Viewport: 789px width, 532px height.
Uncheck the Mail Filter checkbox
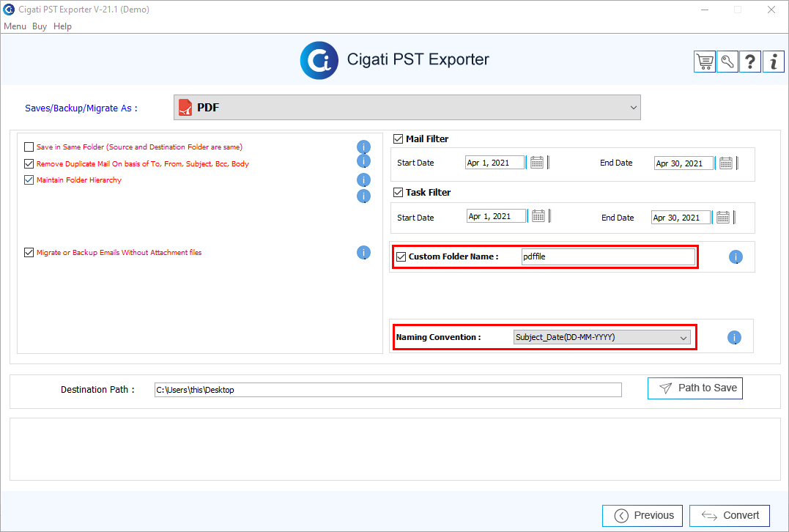pyautogui.click(x=398, y=139)
